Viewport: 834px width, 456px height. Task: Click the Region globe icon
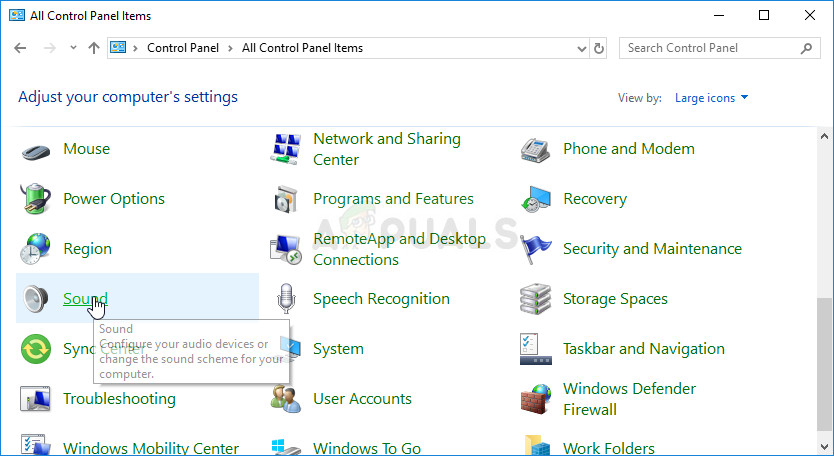point(37,249)
